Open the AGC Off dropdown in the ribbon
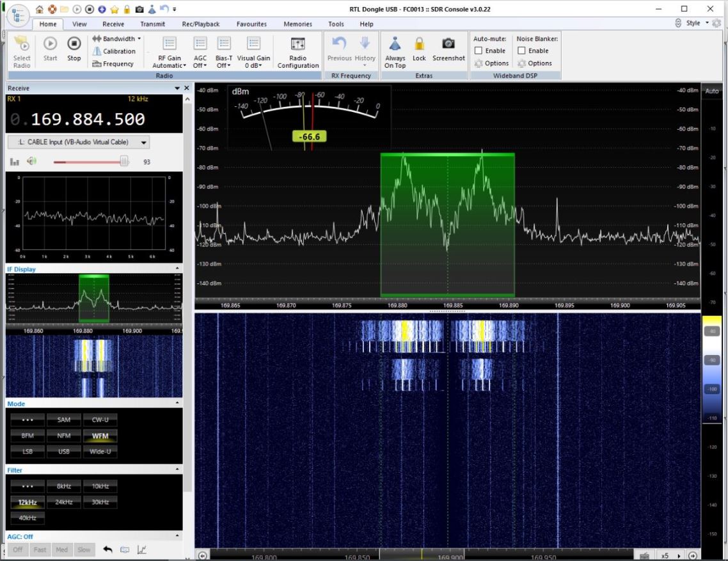This screenshot has height=561, width=728. pos(200,52)
